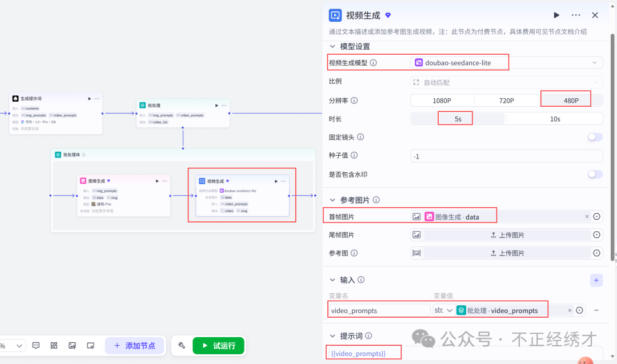This screenshot has width=617, height=364.
Task: Toggle the 固定镜头 switch
Action: click(x=595, y=137)
